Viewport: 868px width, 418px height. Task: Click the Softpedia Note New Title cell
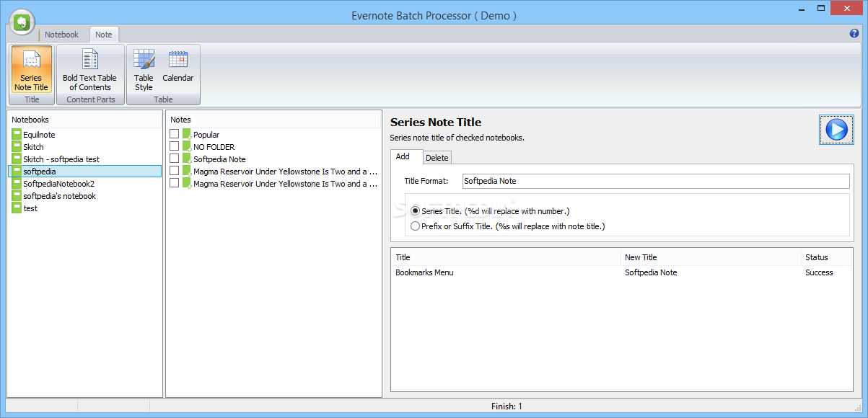coord(651,272)
